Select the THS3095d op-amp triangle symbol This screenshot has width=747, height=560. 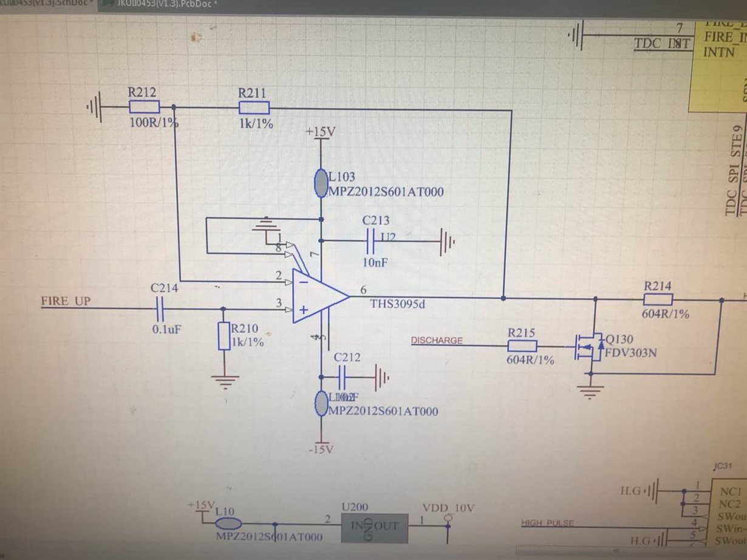click(x=321, y=296)
